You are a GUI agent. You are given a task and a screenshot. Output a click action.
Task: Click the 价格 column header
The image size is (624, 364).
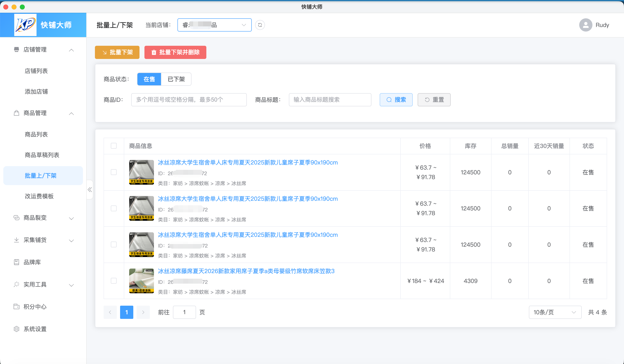425,146
